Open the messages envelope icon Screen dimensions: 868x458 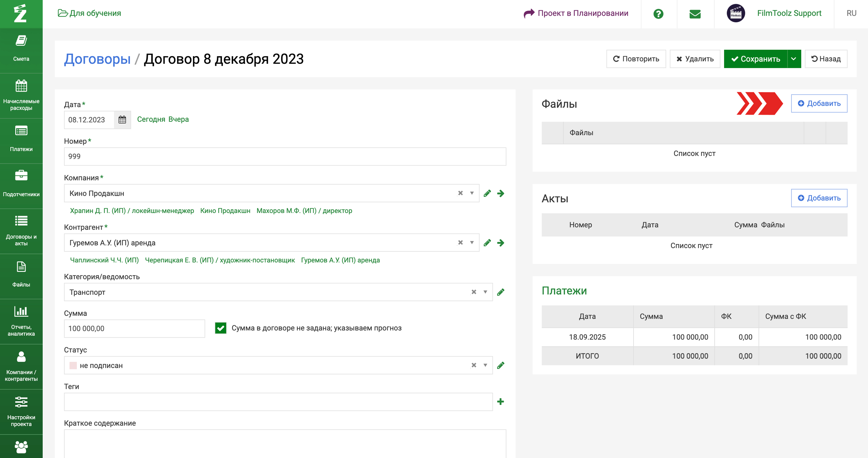pyautogui.click(x=695, y=13)
